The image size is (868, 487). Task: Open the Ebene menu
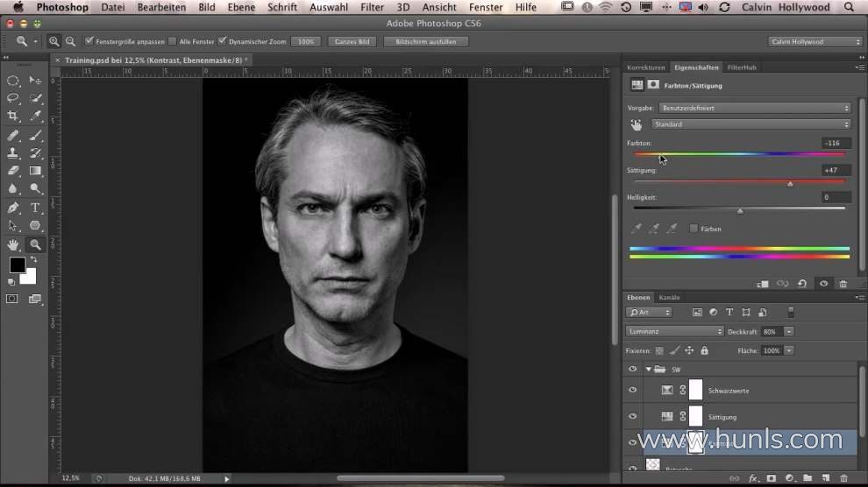coord(241,7)
